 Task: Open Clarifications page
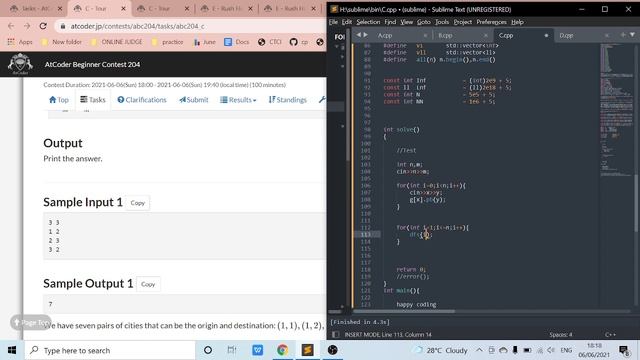pyautogui.click(x=142, y=100)
